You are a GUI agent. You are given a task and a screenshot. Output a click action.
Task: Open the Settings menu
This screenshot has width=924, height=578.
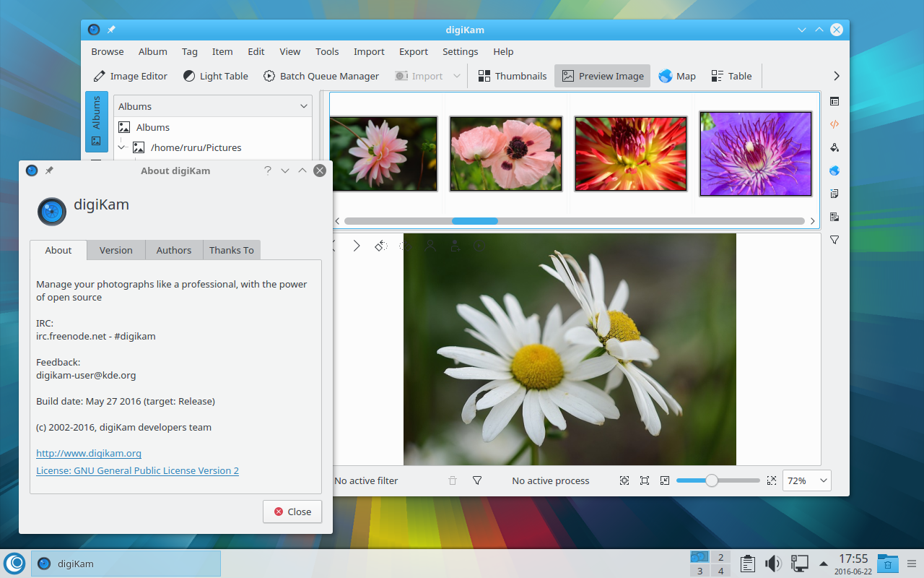click(461, 51)
